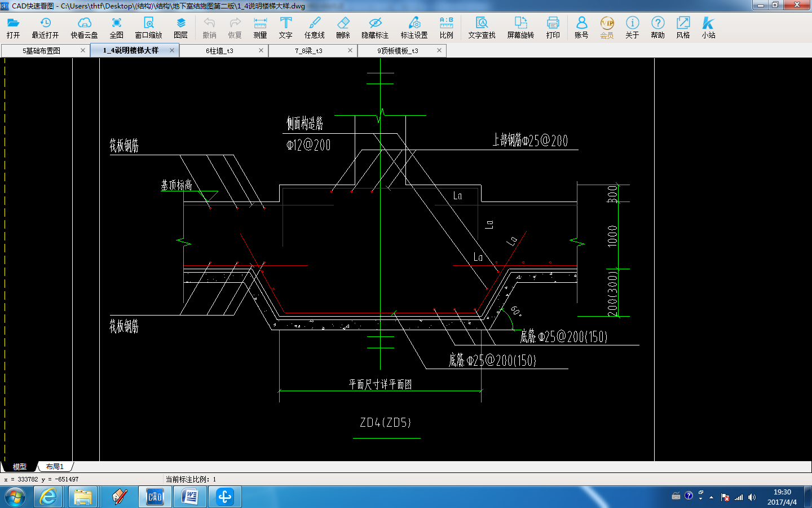Close the 7_8梁_t3 tab

(350, 50)
